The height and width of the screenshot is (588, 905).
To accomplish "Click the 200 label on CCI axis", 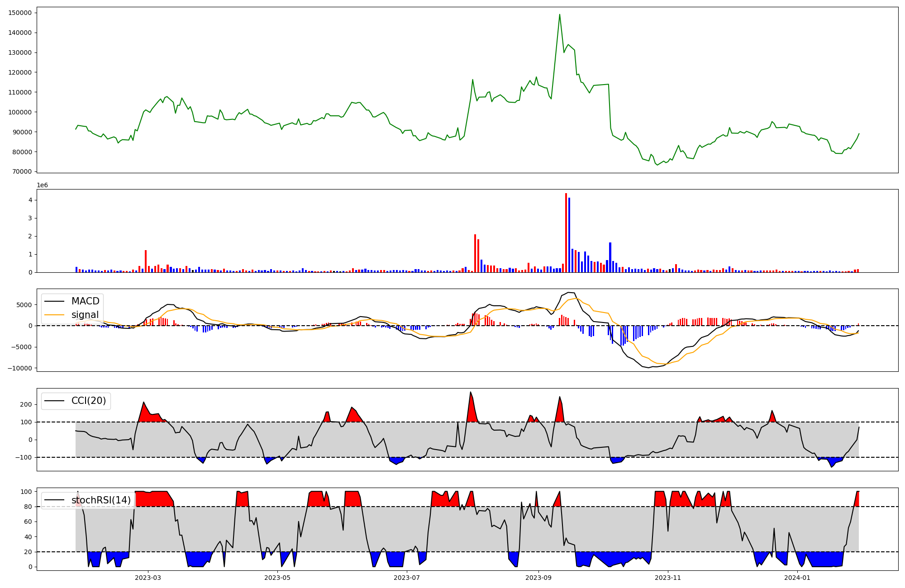I will (26, 404).
